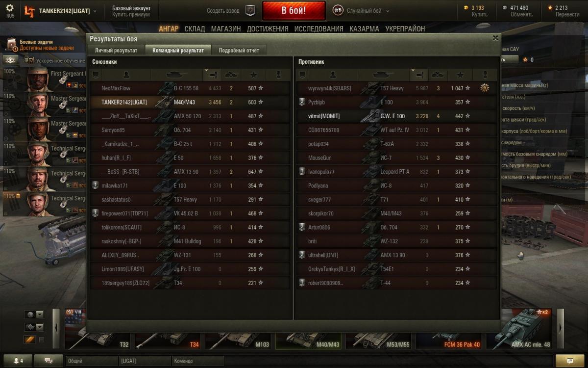Switch to Личный результат tab
The width and height of the screenshot is (588, 368).
116,50
